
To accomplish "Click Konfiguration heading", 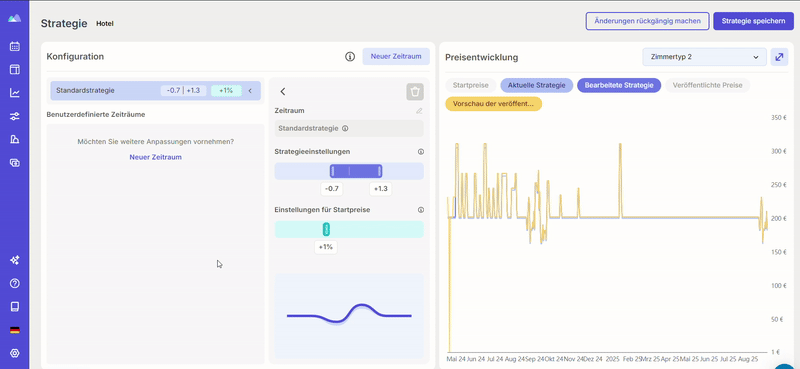I will click(x=75, y=57).
